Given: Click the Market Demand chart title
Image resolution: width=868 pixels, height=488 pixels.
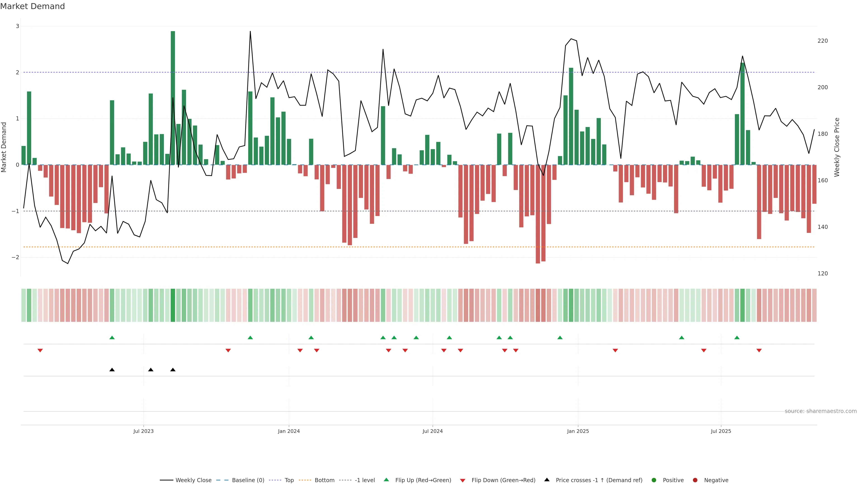Looking at the screenshot, I should (x=32, y=6).
